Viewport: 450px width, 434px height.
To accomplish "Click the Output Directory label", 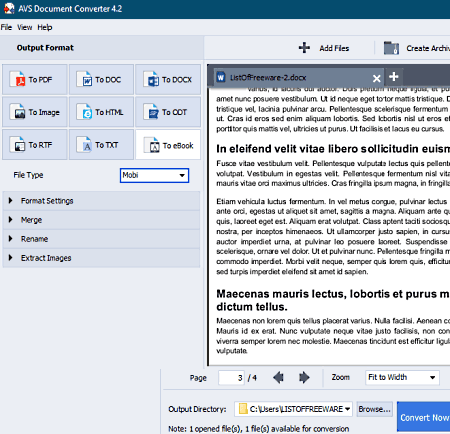I will pyautogui.click(x=197, y=409).
